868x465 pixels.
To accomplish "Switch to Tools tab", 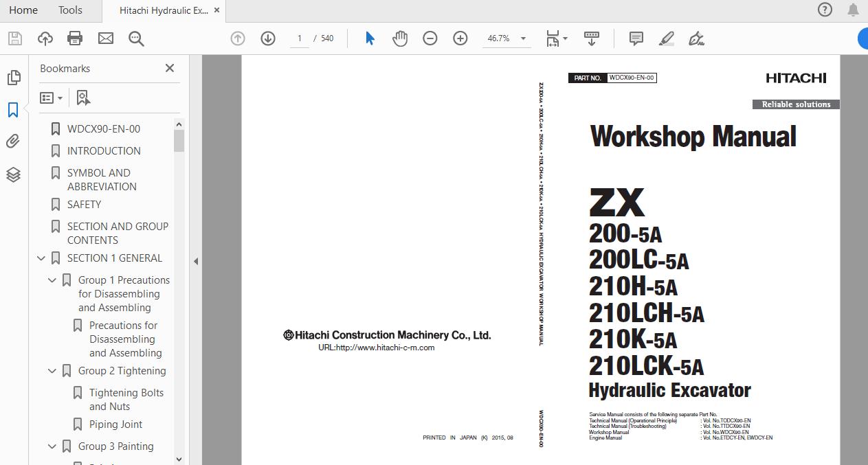I will tap(70, 10).
